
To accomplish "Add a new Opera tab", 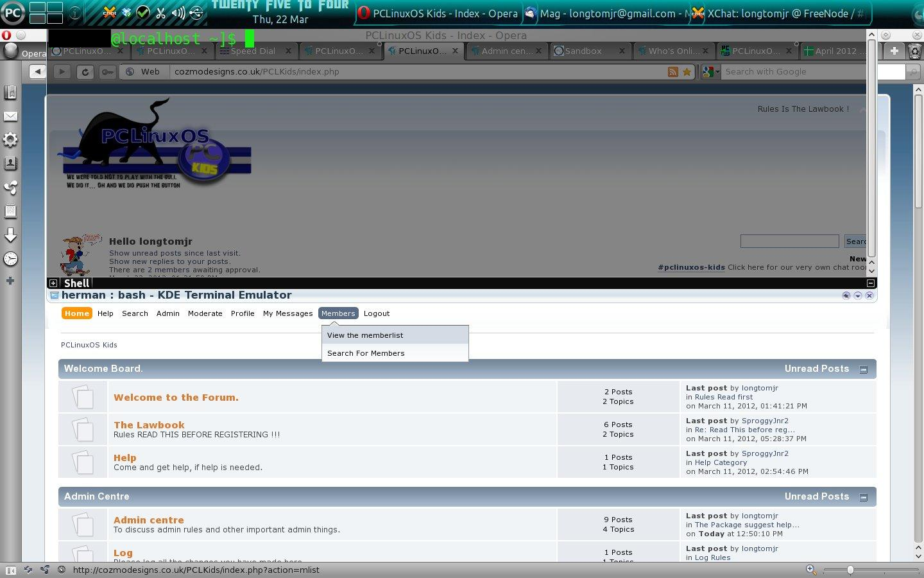I will coord(894,51).
